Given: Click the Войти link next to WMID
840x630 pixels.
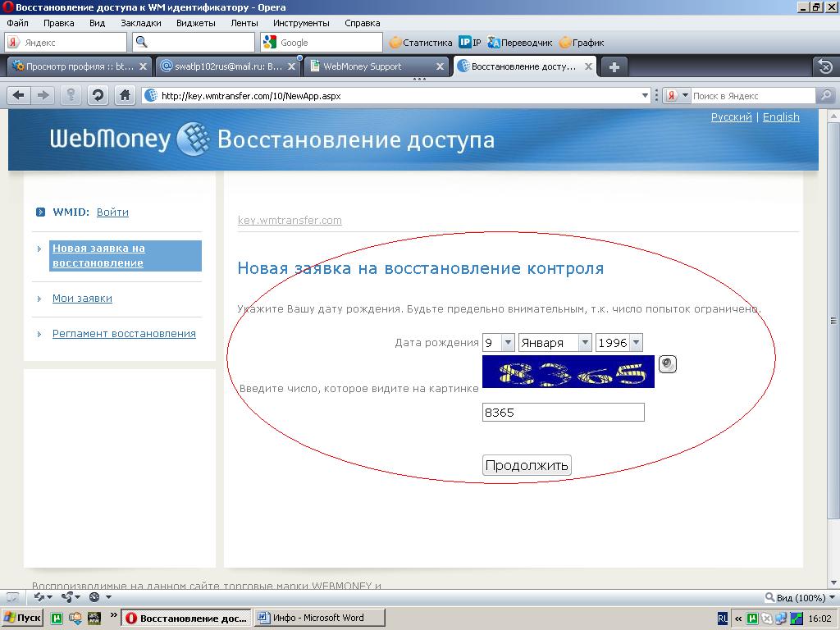Looking at the screenshot, I should pyautogui.click(x=112, y=212).
